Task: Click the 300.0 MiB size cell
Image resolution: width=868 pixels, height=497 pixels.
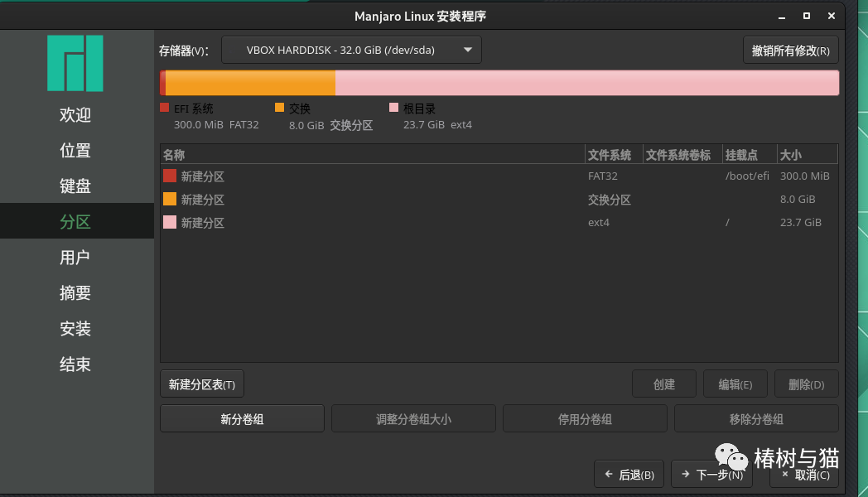Action: (805, 176)
